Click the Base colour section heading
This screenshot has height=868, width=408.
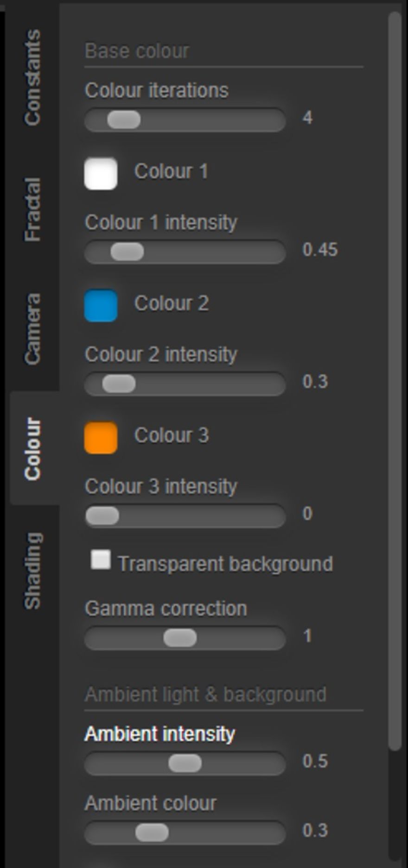137,51
